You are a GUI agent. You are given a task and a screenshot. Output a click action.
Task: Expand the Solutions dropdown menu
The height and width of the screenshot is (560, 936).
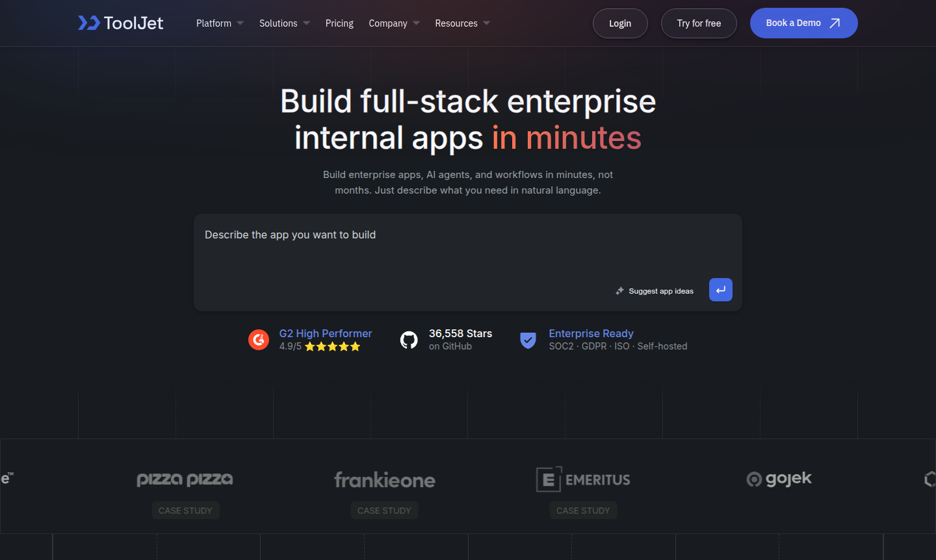point(284,23)
